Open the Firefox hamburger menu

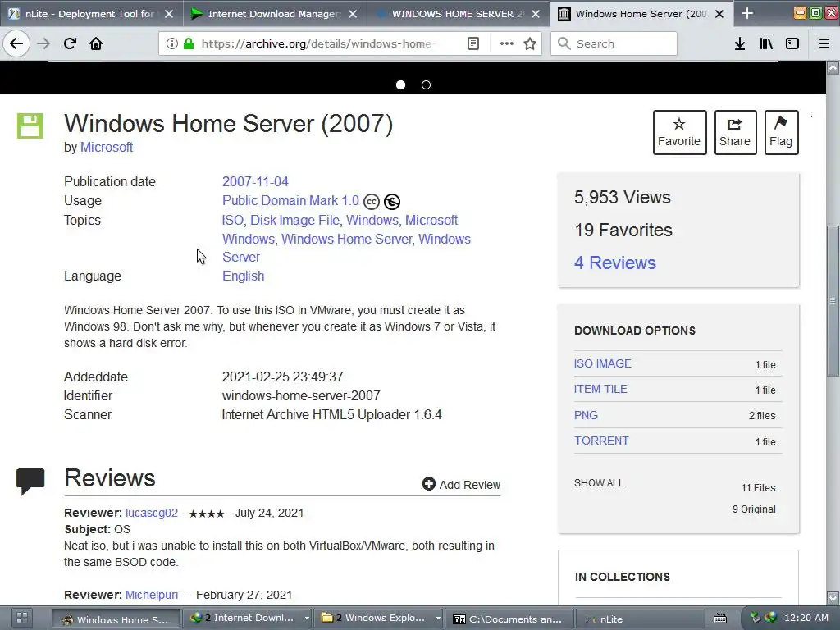pyautogui.click(x=824, y=43)
